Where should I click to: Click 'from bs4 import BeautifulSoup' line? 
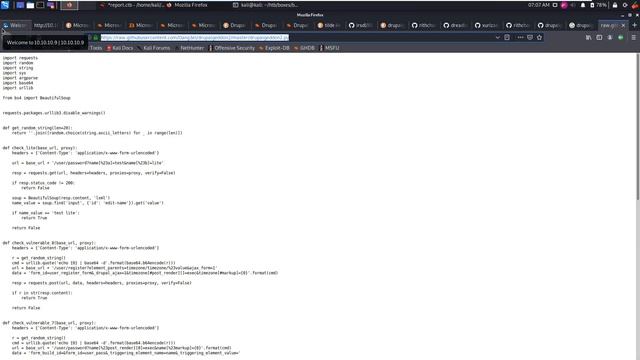37,98
